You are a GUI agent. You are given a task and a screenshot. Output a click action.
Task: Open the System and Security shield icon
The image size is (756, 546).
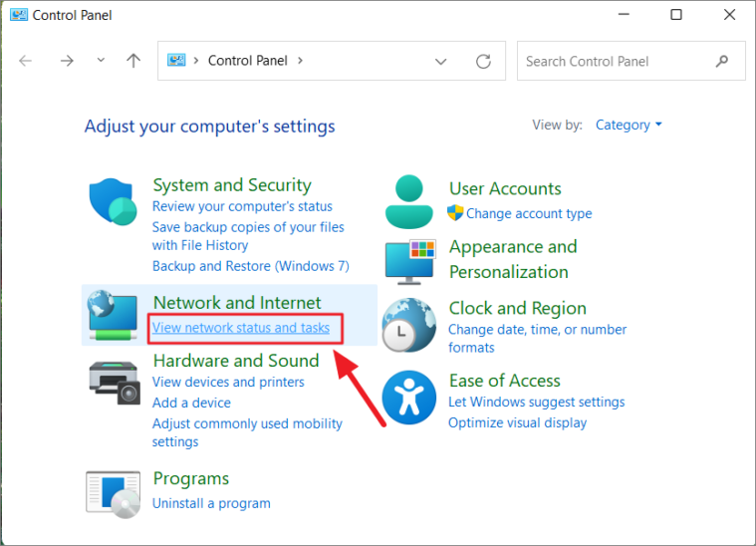point(113,201)
